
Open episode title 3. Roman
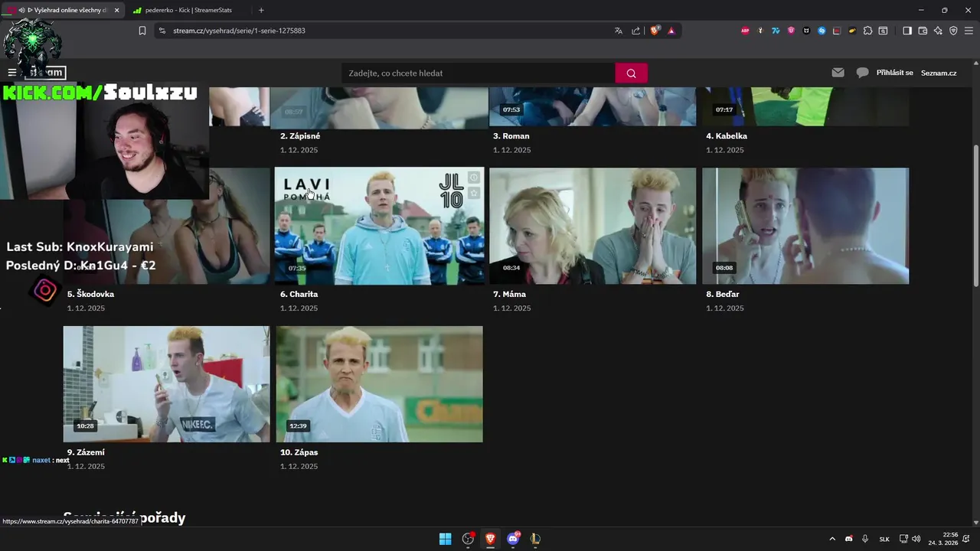click(511, 136)
